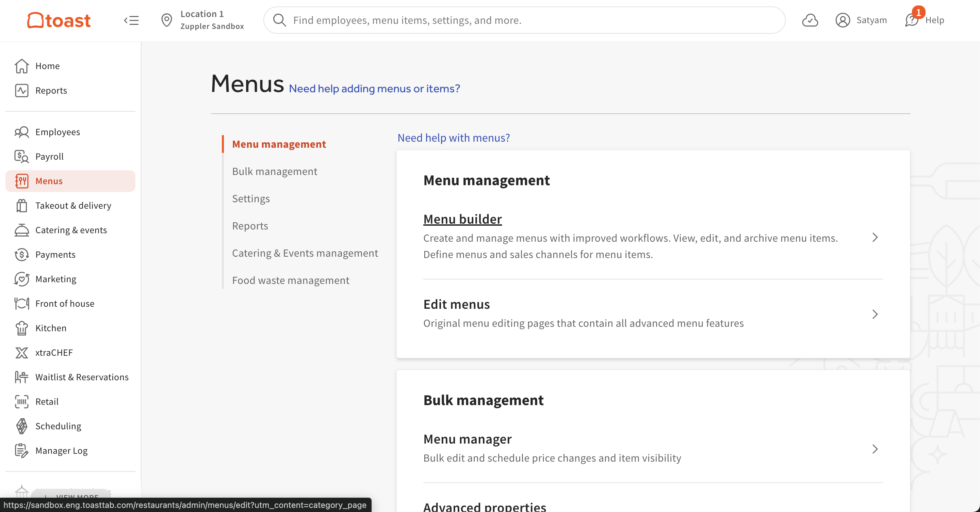Collapse the sidebar navigation icon

click(x=131, y=20)
